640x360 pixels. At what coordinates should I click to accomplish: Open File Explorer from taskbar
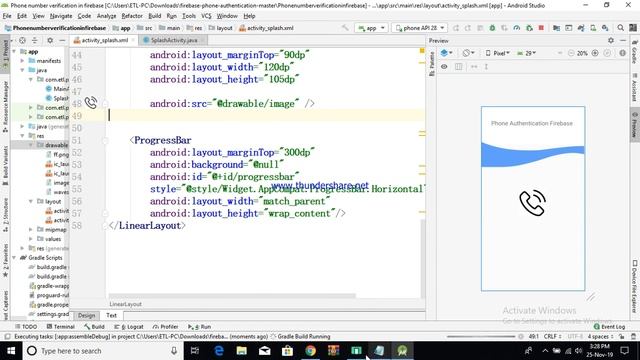click(242, 351)
